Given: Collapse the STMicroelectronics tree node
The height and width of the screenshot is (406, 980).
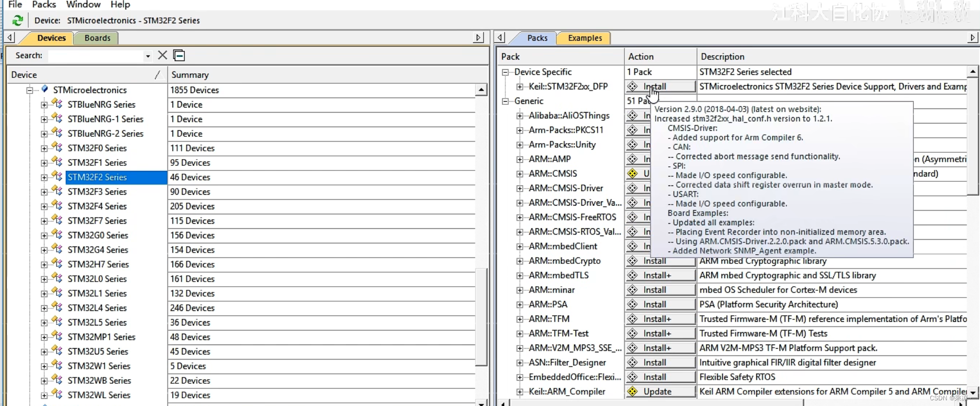Looking at the screenshot, I should (x=30, y=90).
